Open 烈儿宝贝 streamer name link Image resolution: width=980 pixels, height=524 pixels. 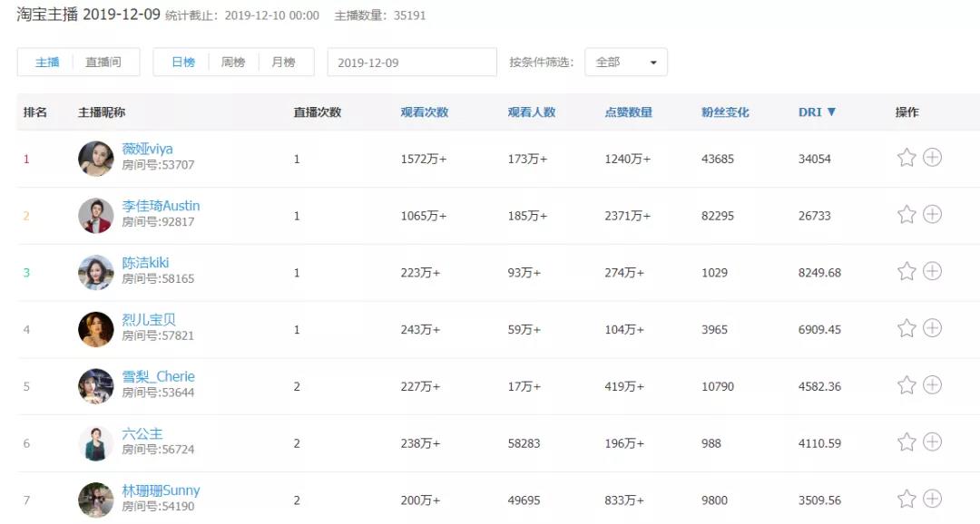click(149, 319)
